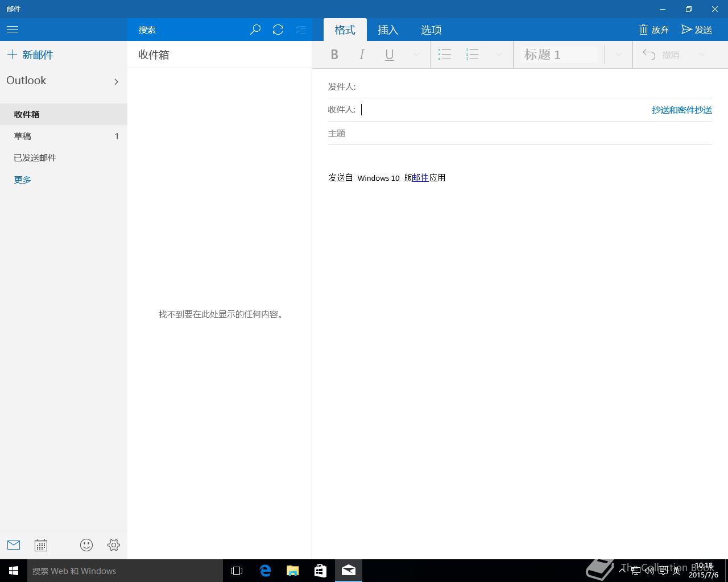Click in the 主题 subject field
This screenshot has width=728, height=582.
point(520,133)
